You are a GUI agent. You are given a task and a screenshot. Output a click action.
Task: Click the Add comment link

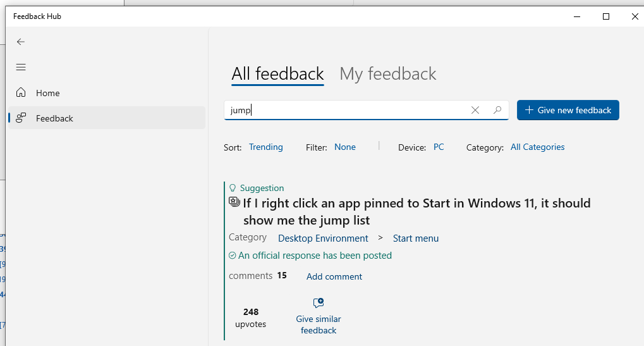pos(334,276)
